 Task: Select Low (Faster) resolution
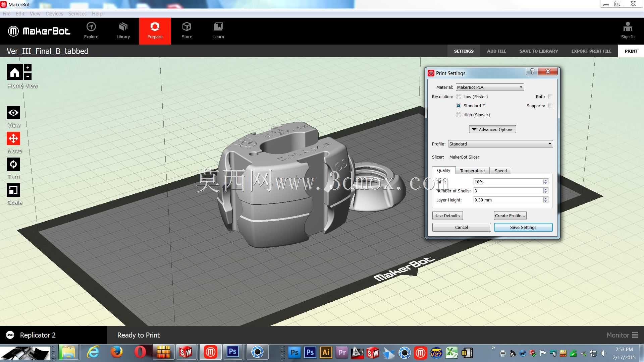point(459,97)
